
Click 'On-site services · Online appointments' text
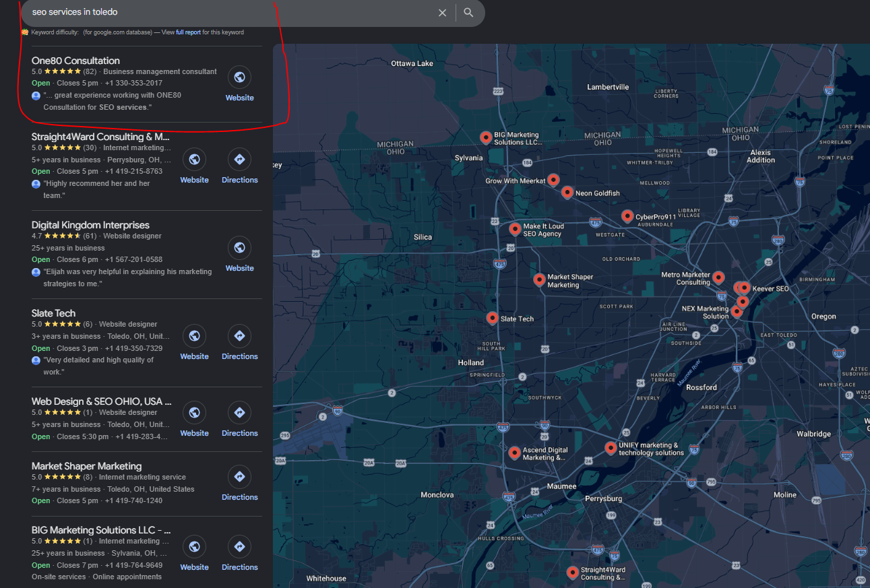click(x=96, y=577)
